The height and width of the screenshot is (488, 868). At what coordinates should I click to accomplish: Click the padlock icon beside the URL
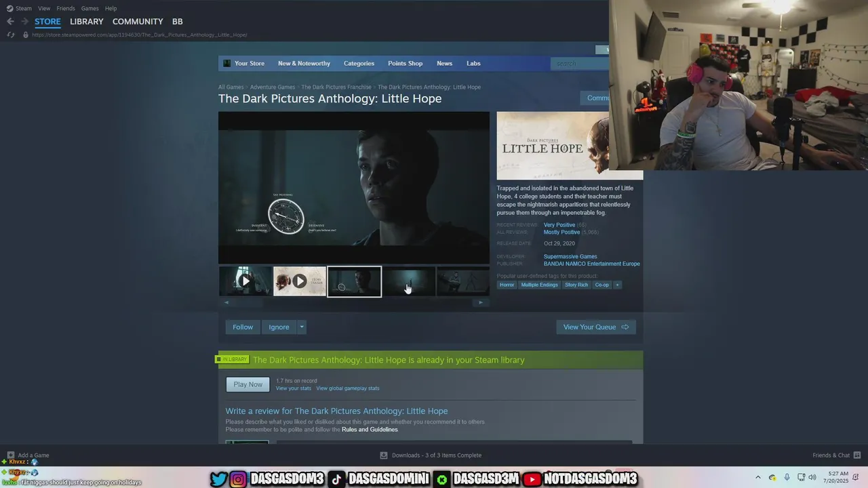(26, 35)
